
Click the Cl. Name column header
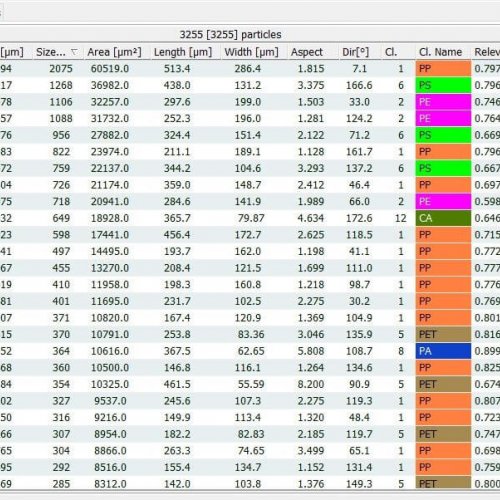[440, 52]
